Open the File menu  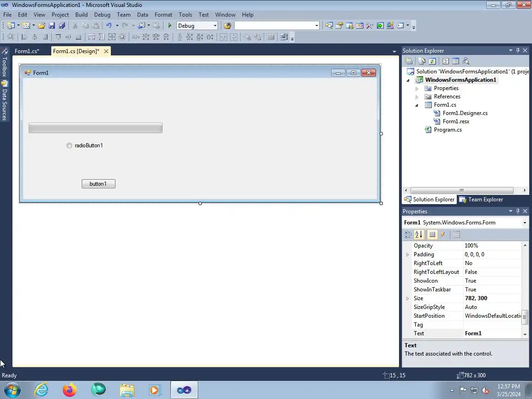click(7, 15)
